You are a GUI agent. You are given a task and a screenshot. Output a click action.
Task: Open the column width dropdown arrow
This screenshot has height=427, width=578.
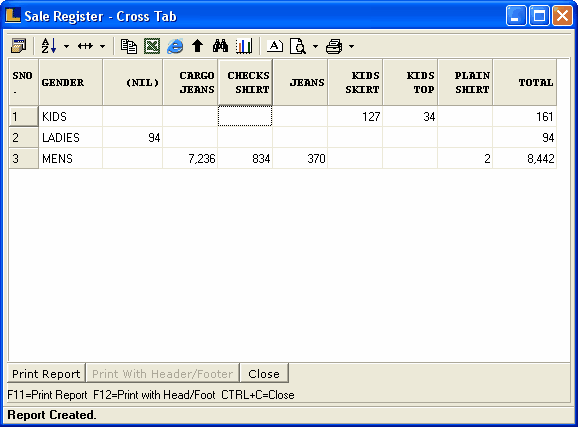pyautogui.click(x=102, y=46)
